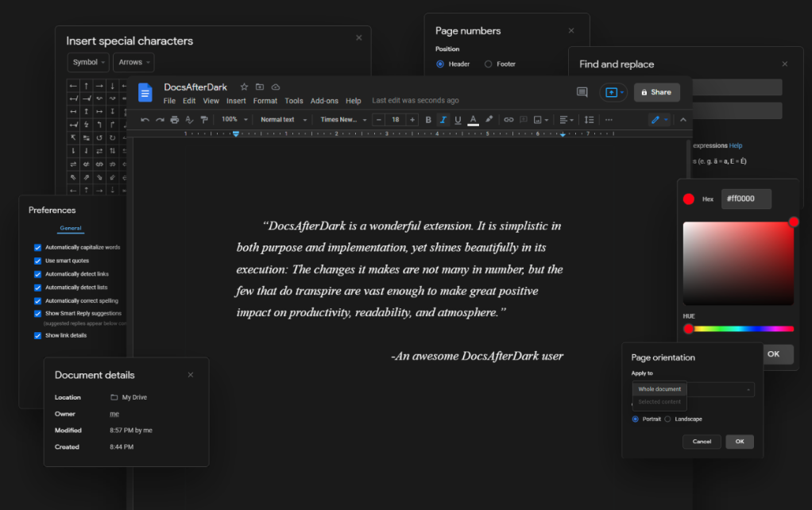The width and height of the screenshot is (812, 510).
Task: Toggle Underline formatting
Action: pos(458,120)
